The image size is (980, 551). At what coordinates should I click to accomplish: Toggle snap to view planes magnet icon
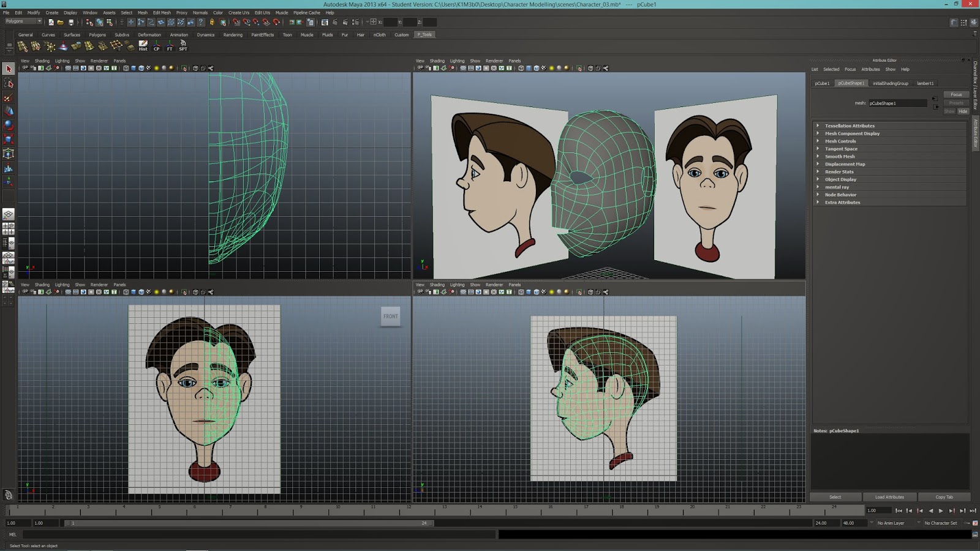pyautogui.click(x=266, y=22)
